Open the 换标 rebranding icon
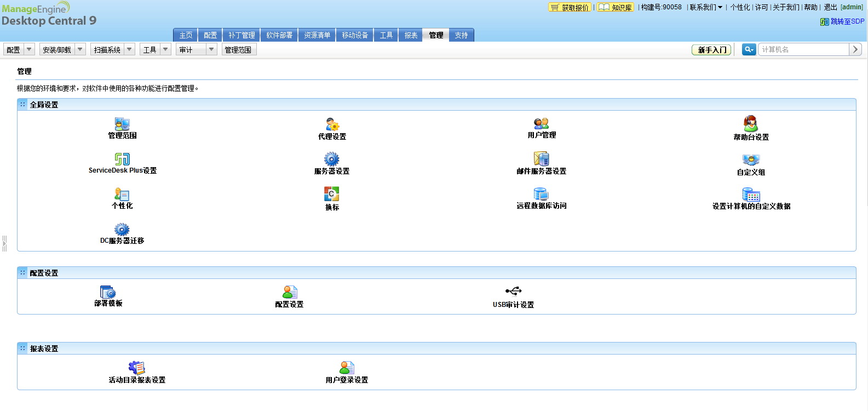The height and width of the screenshot is (411, 868). pyautogui.click(x=331, y=194)
